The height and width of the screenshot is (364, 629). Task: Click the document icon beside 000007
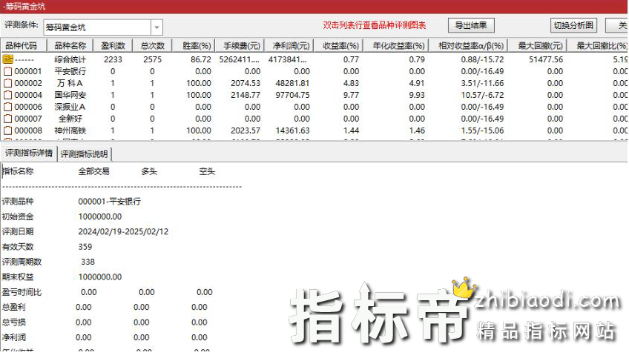point(8,119)
